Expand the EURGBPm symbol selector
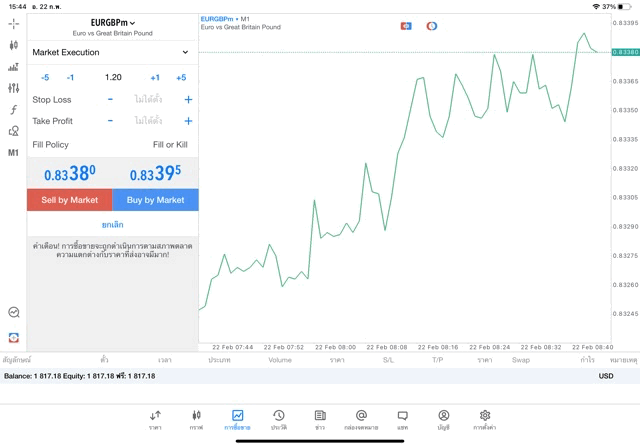Screen dimensions: 640x447 113,22
